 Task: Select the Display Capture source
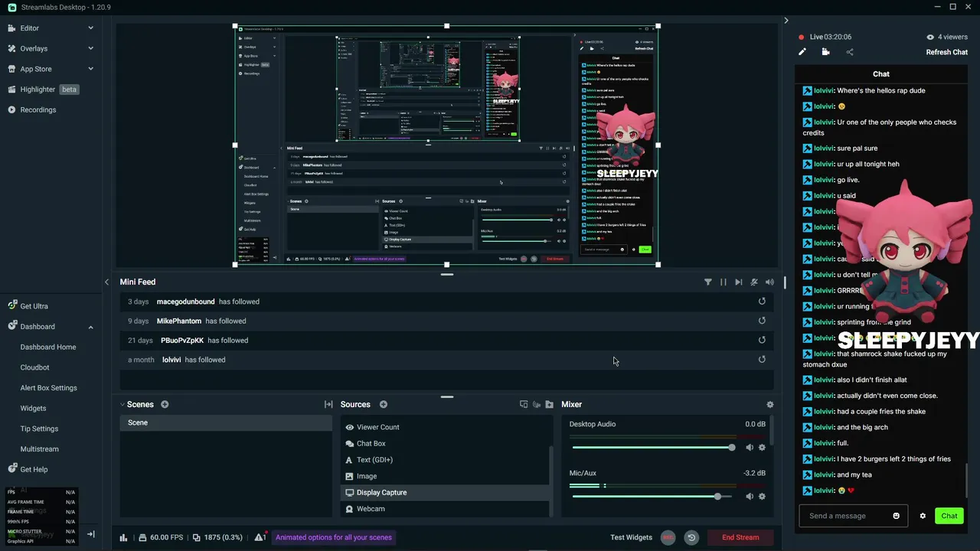click(x=445, y=493)
